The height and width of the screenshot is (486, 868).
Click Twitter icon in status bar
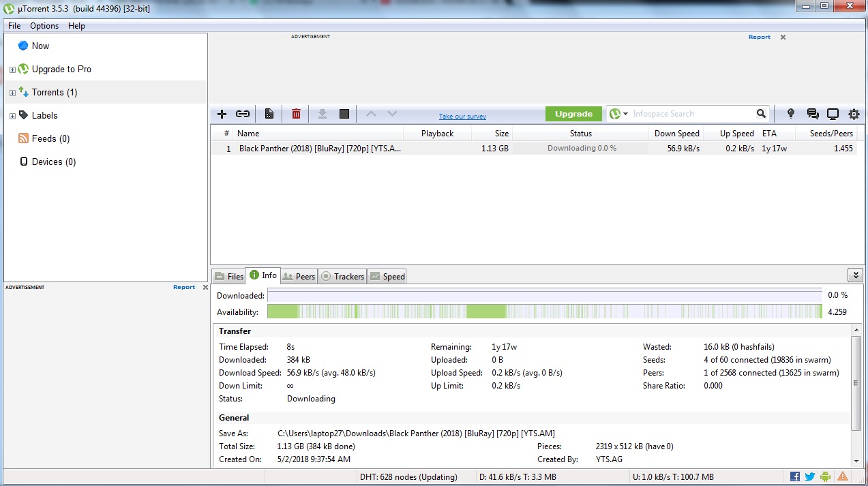810,476
